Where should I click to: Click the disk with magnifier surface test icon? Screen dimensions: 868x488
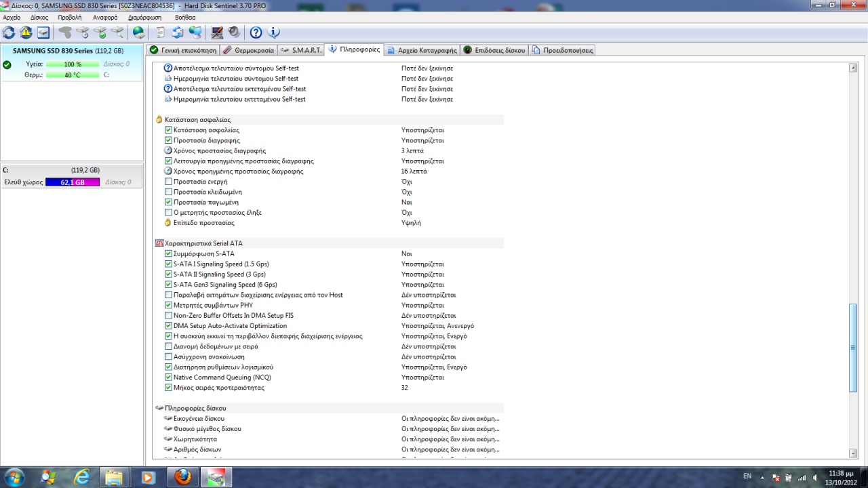(117, 33)
